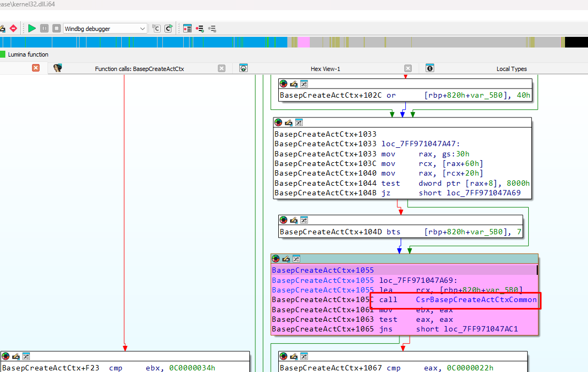Click the C icon with the green arrow
Screen dimensions: 588x372
pos(168,28)
